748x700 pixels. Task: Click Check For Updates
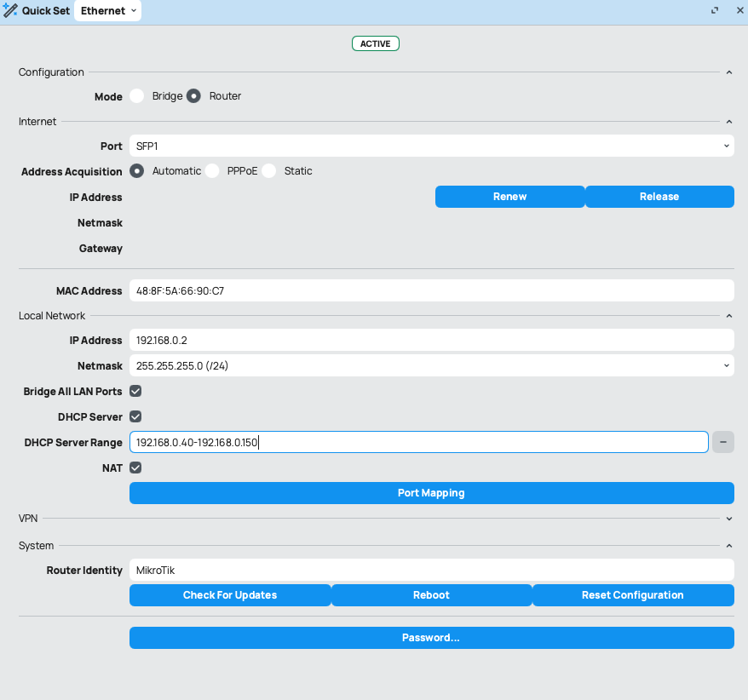point(230,595)
